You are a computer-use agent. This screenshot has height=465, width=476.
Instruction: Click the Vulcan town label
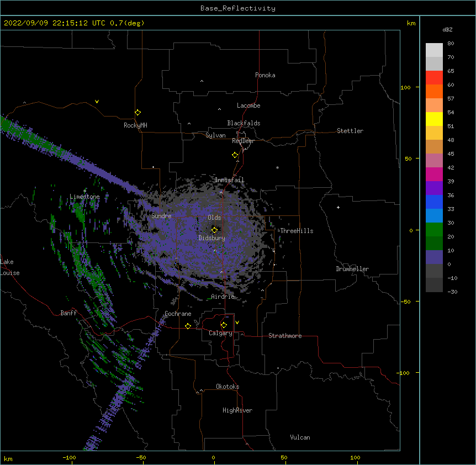[300, 437]
